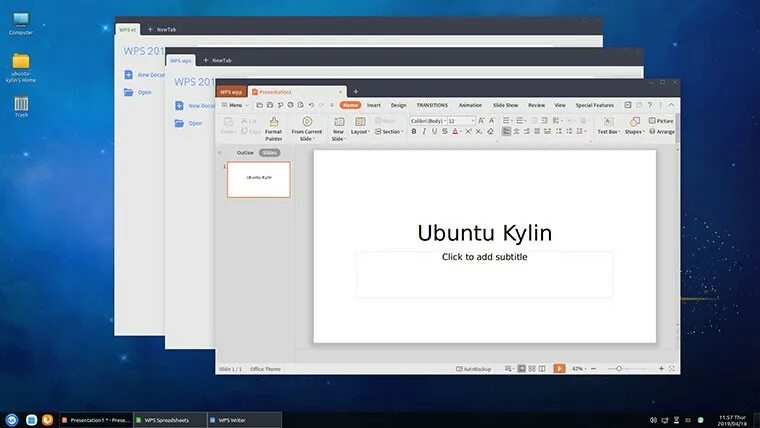The image size is (760, 428).
Task: Insert a Picture from the ribbon
Action: coord(661,121)
